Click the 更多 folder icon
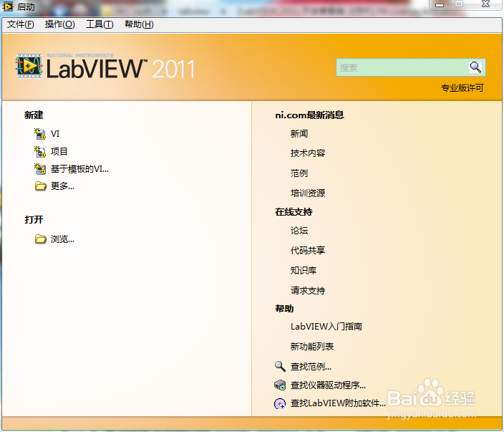 [41, 186]
